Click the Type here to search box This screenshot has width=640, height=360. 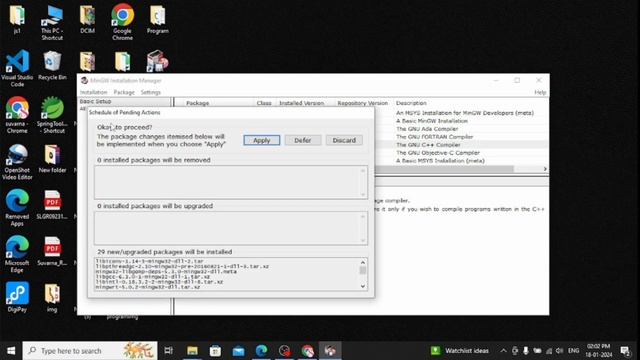(x=90, y=351)
